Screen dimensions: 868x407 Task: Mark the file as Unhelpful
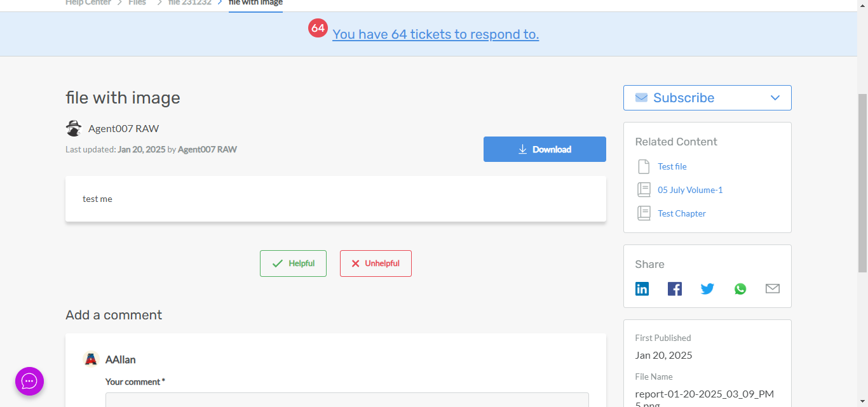pyautogui.click(x=376, y=264)
